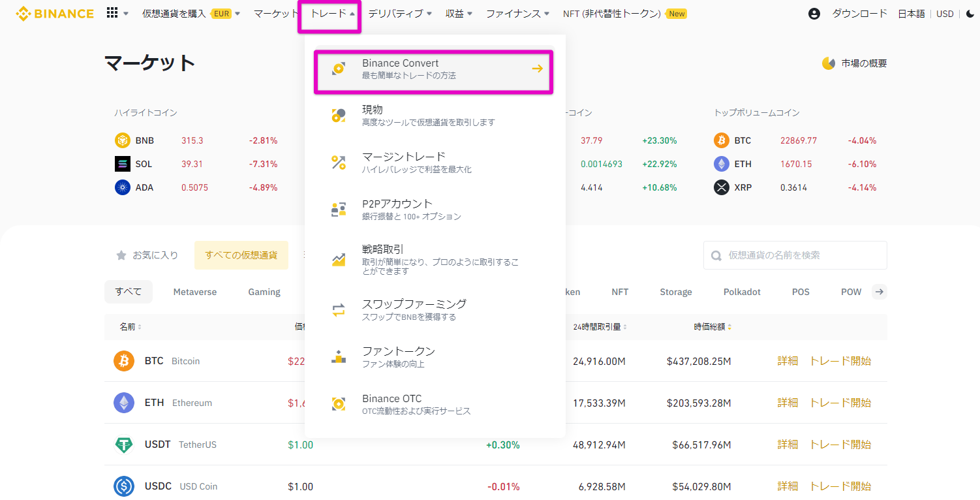This screenshot has height=500, width=980.
Task: Click the マージントレード percent icon
Action: pyautogui.click(x=339, y=163)
